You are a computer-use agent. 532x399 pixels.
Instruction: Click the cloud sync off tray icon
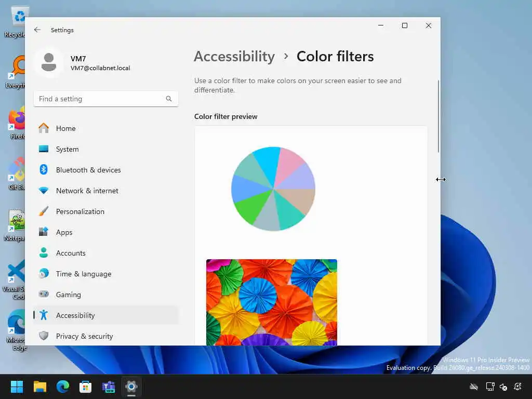[x=474, y=387]
